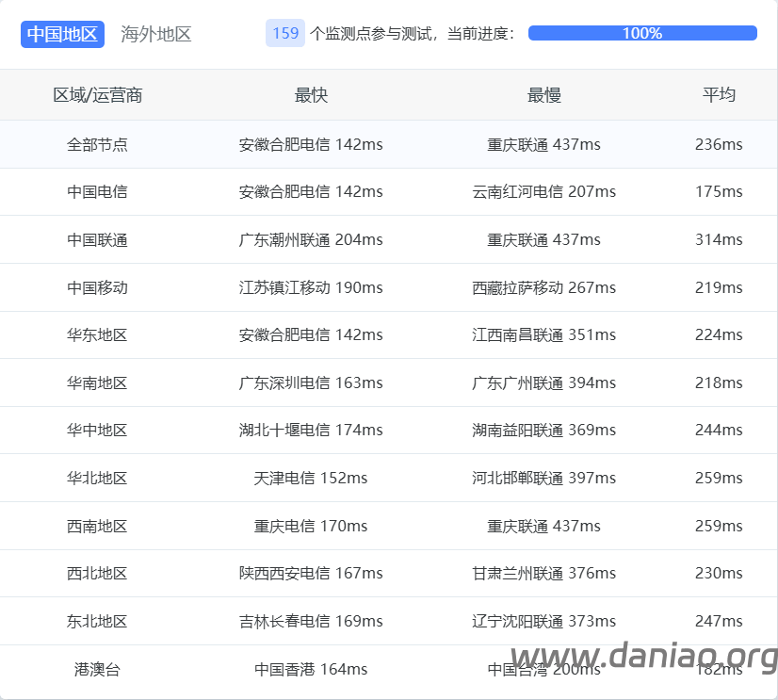Click 重庆电信 170ms in 西南地区 row
The height and width of the screenshot is (700, 778).
tap(311, 526)
